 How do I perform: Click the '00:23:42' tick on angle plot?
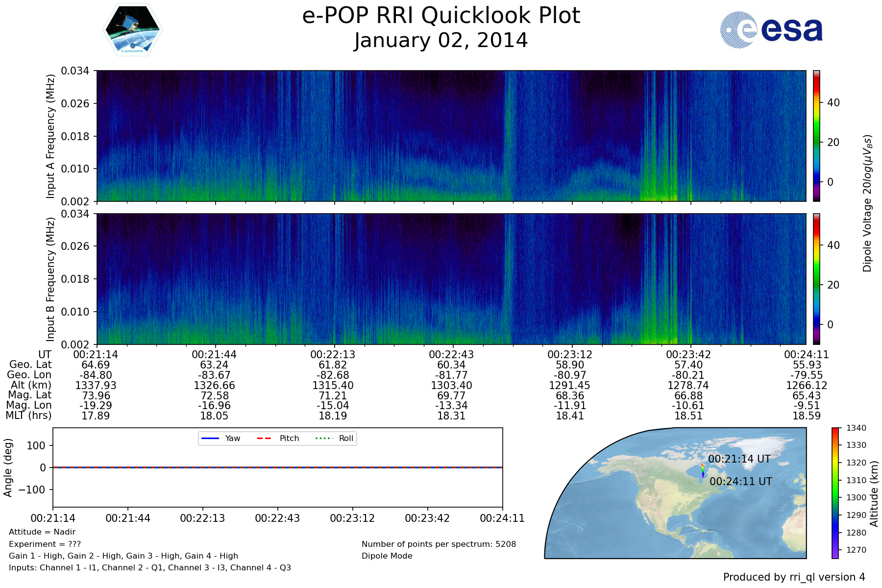point(427,518)
